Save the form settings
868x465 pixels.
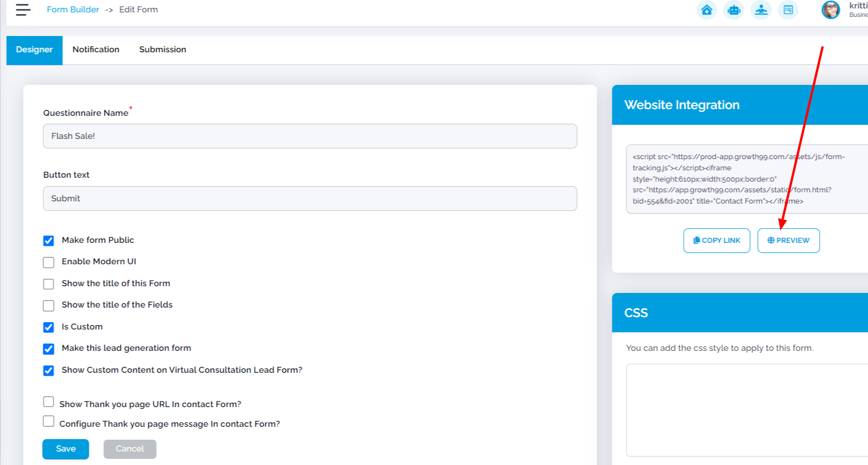tap(66, 449)
